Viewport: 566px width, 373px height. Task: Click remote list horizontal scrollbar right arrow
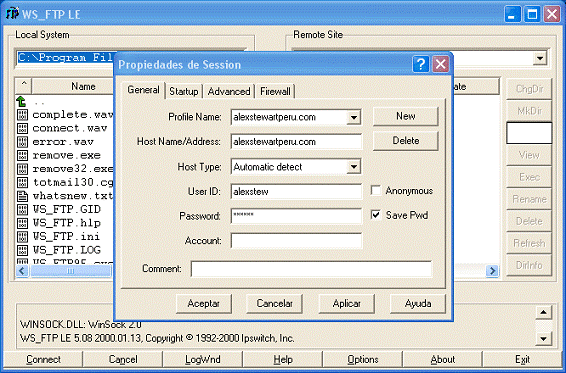(492, 271)
